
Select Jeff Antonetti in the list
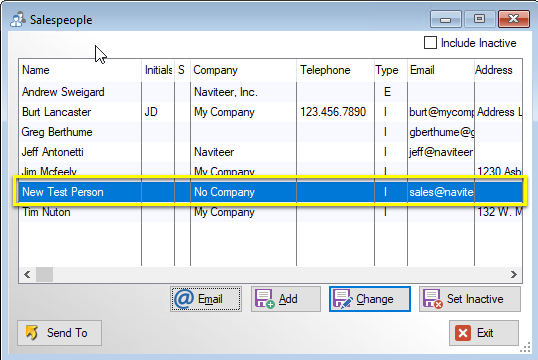tap(270, 152)
